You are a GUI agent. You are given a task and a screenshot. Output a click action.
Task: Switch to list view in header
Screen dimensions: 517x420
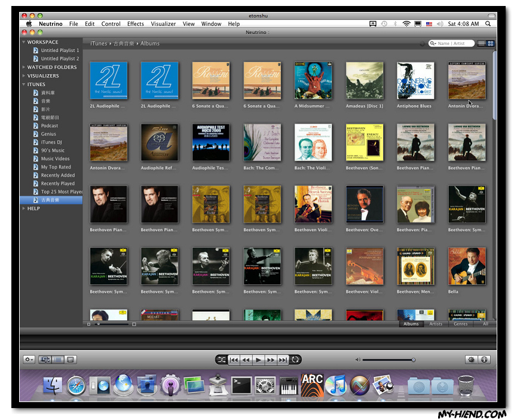[x=482, y=43]
